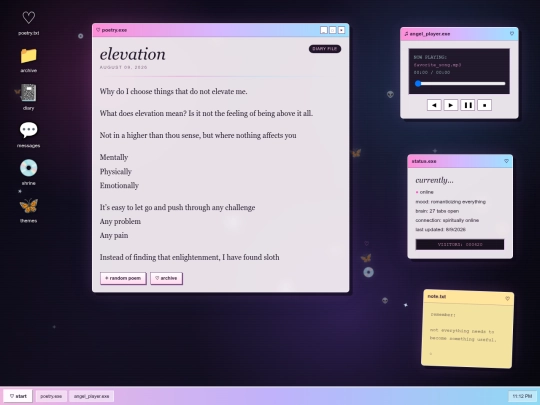Minimize the poetry.exe window
Viewport: 540px width, 405px height.
[324, 30]
